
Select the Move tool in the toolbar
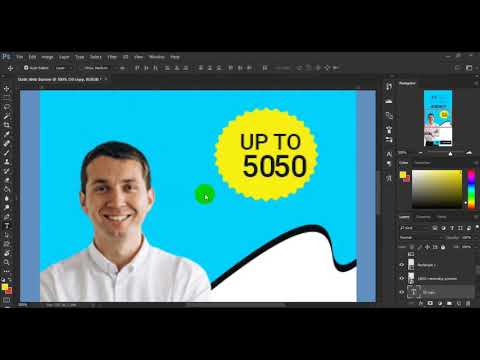coord(6,89)
